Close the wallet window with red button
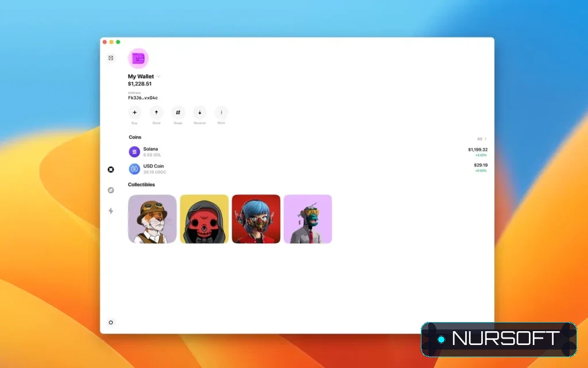588x368 pixels. click(105, 42)
